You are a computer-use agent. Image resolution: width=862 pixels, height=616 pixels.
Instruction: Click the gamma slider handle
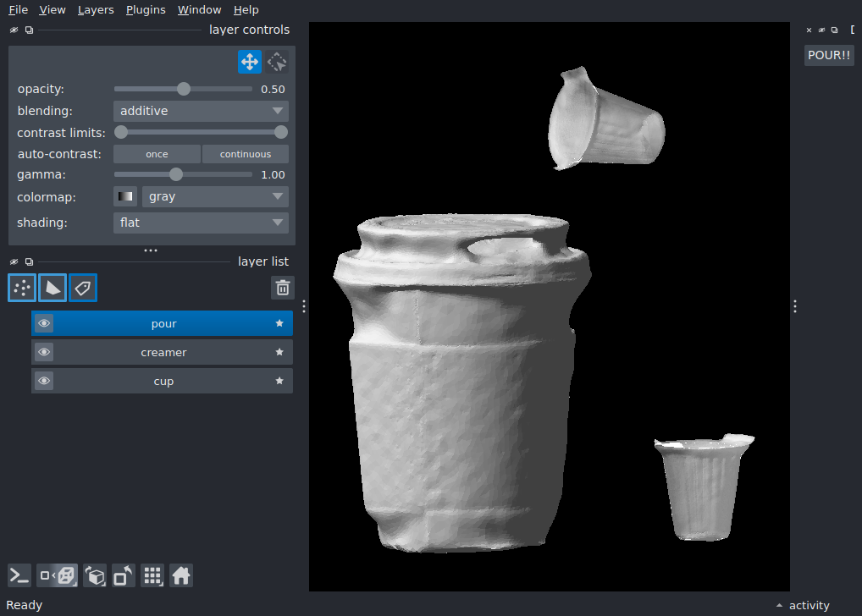click(x=176, y=175)
